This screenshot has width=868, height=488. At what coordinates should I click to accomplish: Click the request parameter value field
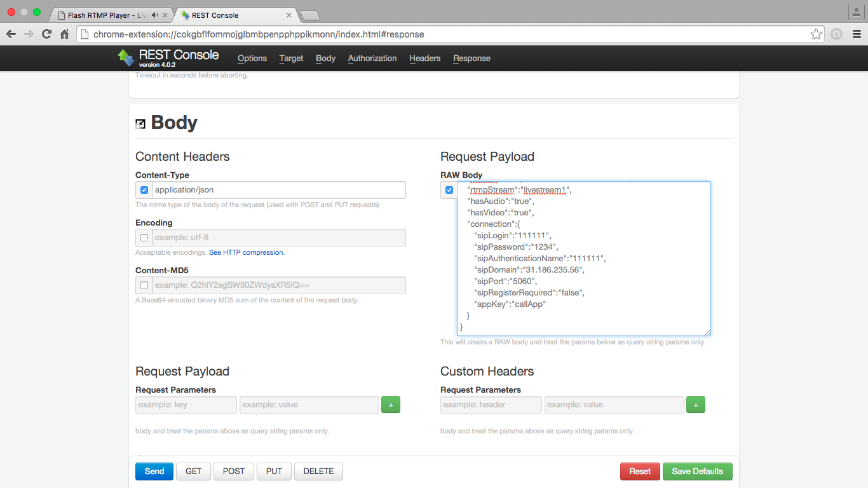[309, 405]
